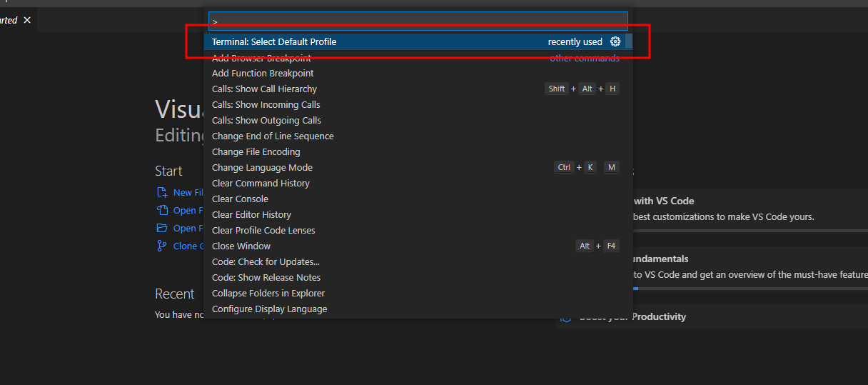Click the 'Start' heading on welcome page
Image resolution: width=868 pixels, height=385 pixels.
tap(168, 171)
